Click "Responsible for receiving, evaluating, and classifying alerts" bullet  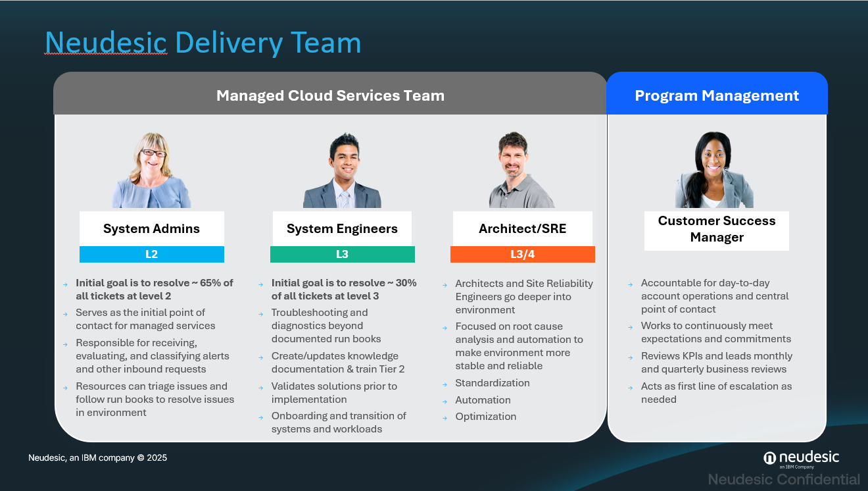(x=153, y=356)
